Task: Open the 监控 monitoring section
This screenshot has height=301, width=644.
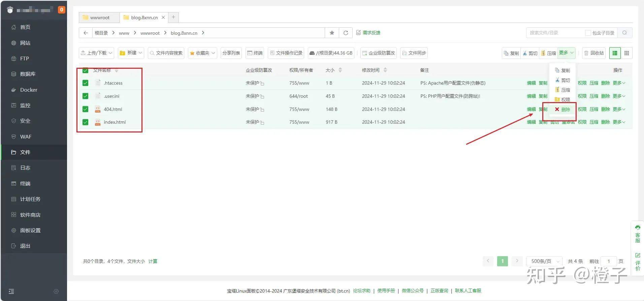Action: pos(25,105)
